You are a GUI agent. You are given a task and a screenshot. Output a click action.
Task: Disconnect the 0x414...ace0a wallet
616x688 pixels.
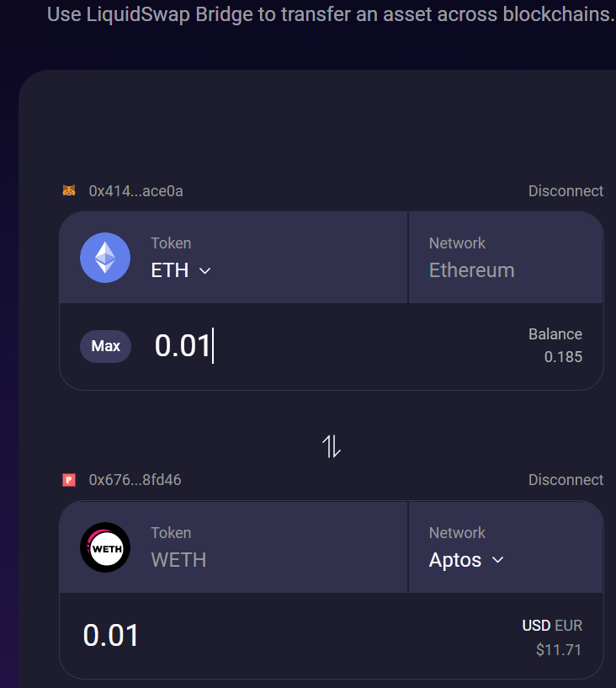pos(566,191)
